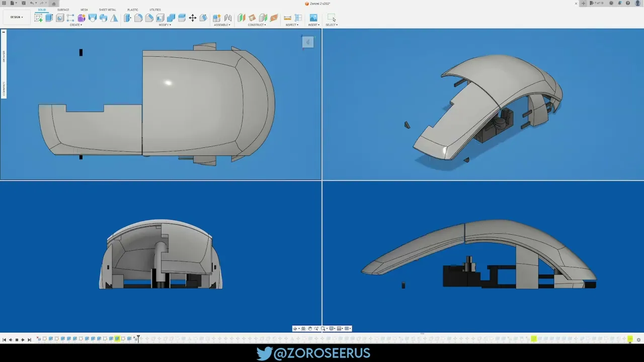Select Plane at Angle tool
This screenshot has height=362, width=644.
252,18
